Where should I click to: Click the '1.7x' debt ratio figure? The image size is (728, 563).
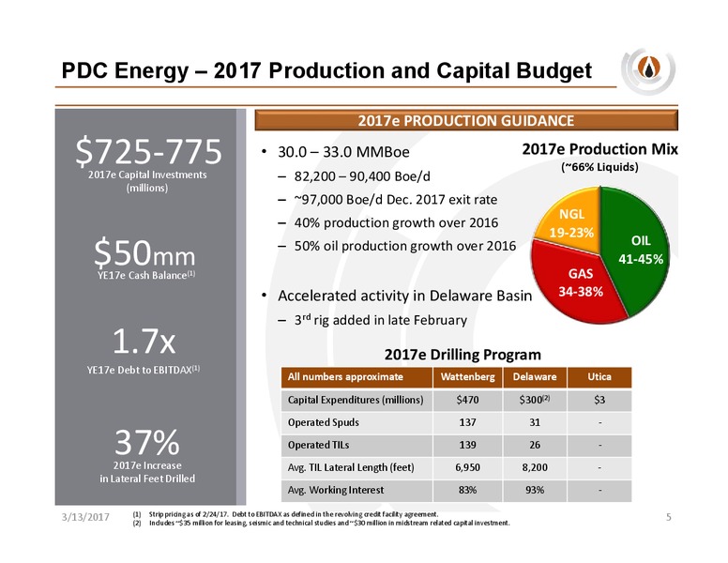[x=144, y=341]
